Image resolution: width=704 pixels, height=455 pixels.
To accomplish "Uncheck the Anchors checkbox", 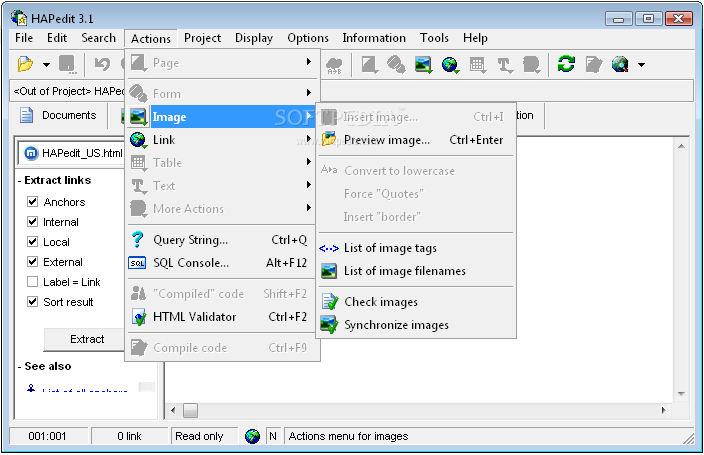I will coord(32,201).
